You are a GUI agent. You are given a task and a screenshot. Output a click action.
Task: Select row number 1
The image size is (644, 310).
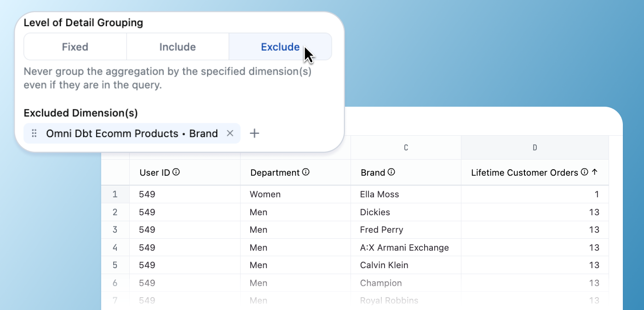coord(115,194)
